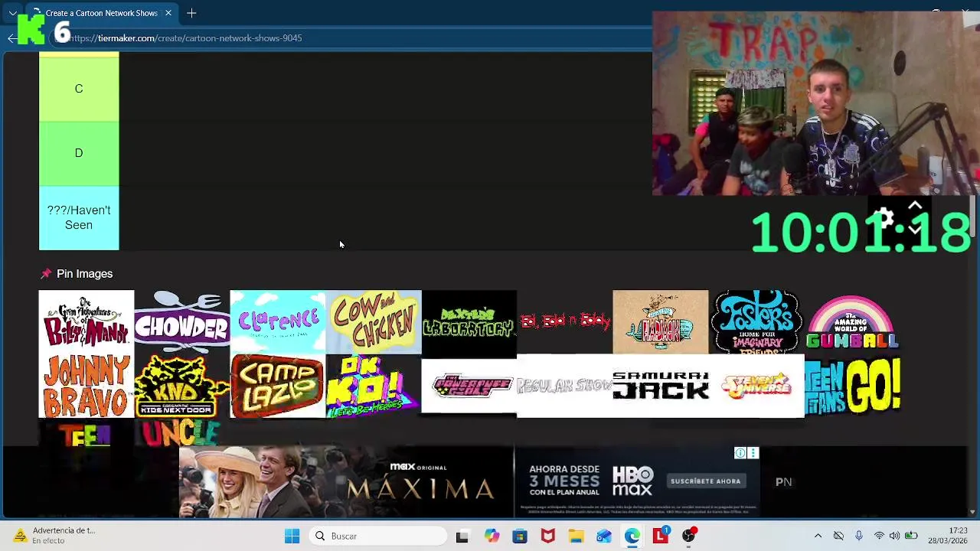Open Microsoft Store from the taskbar
Image resolution: width=980 pixels, height=551 pixels.
(520, 536)
